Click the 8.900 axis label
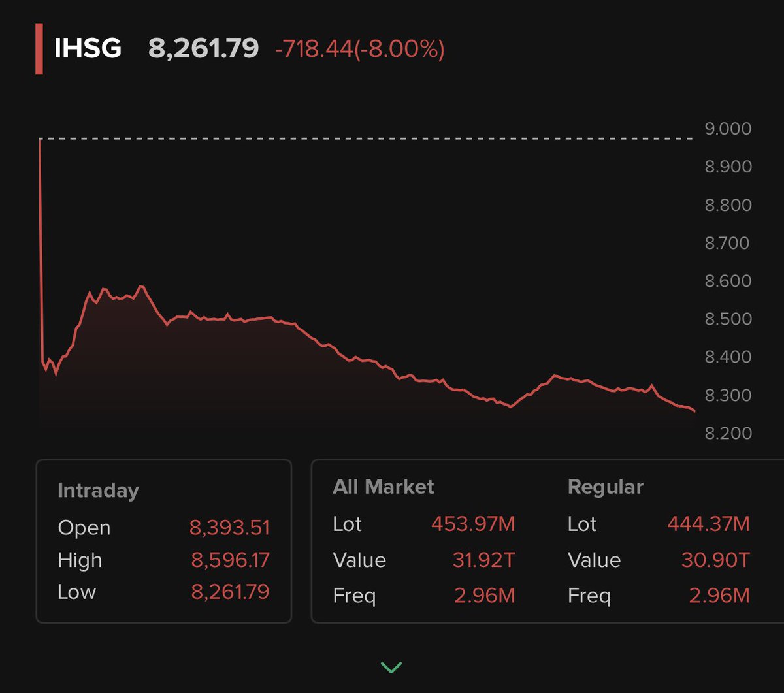 click(x=728, y=167)
